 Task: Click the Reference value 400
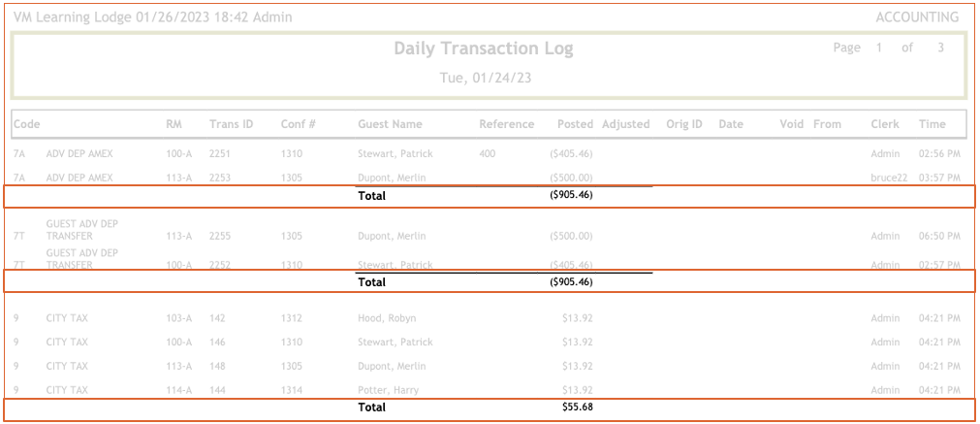(489, 154)
